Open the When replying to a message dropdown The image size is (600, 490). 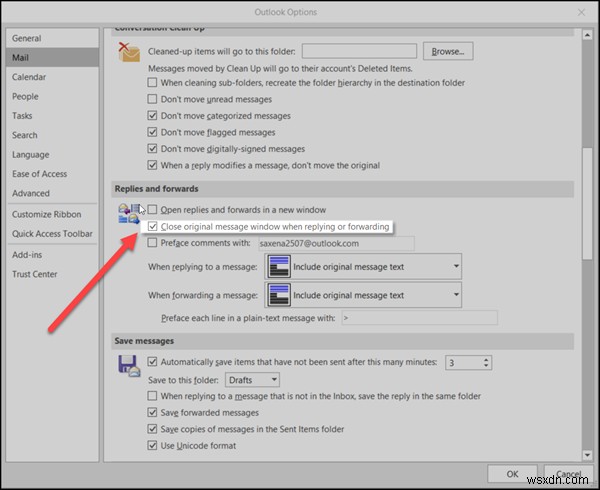point(363,266)
